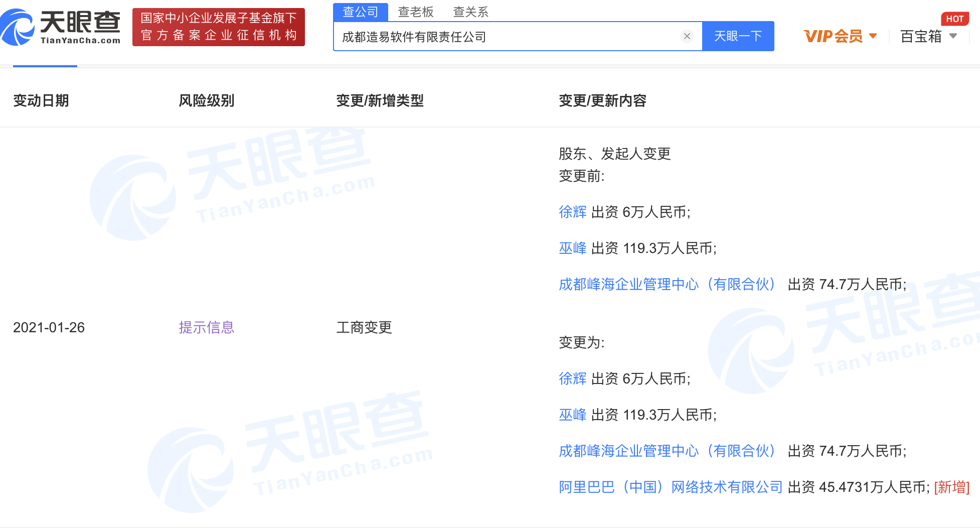Click the 股东、发起人变更 heading
980x530 pixels.
[615, 154]
